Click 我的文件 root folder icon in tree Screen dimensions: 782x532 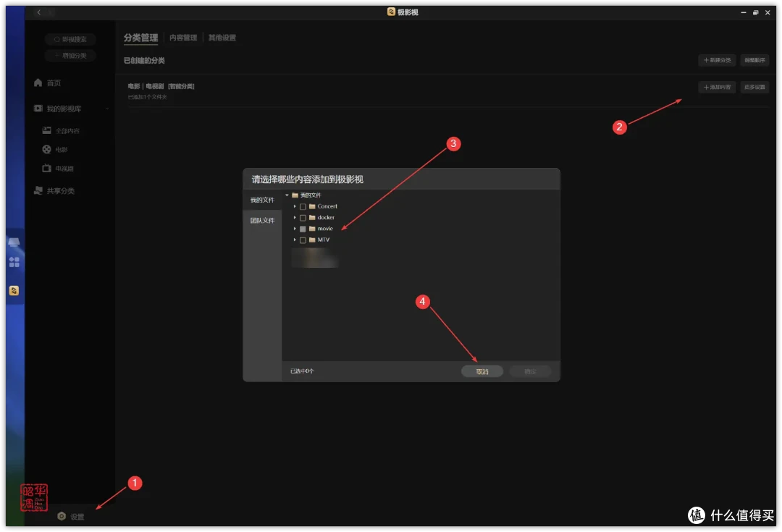pos(295,195)
